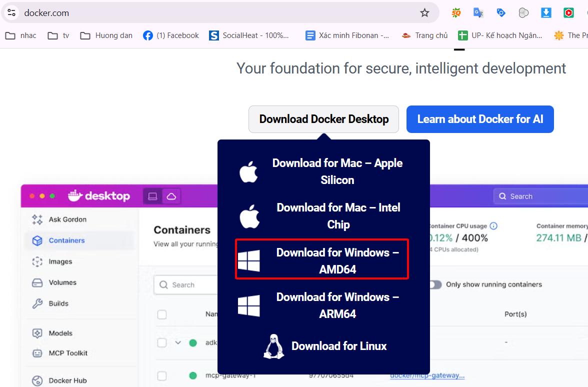Expand the adk container group chevron
The height and width of the screenshot is (387, 588).
click(x=178, y=342)
